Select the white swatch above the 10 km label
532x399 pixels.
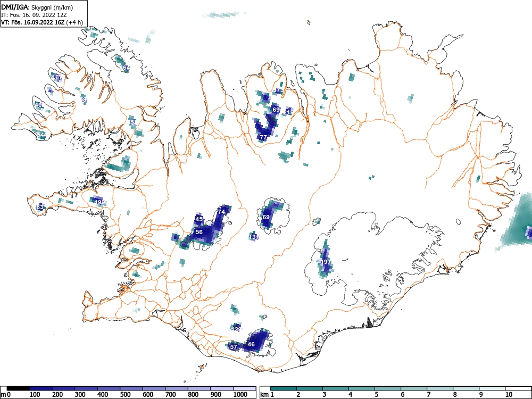pos(518,388)
